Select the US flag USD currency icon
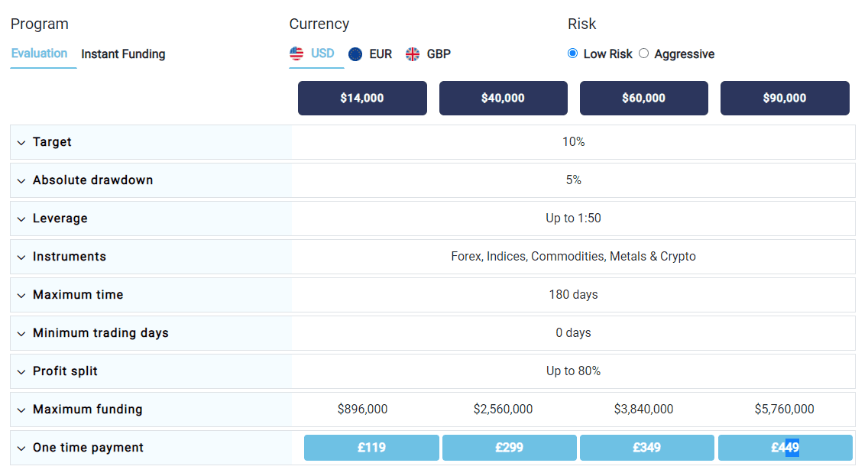Image resolution: width=868 pixels, height=476 pixels. point(296,53)
